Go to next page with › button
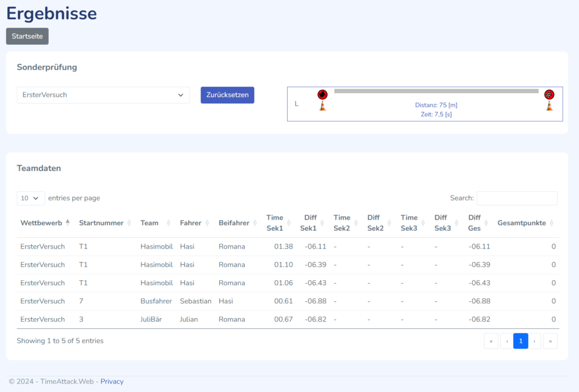Viewport: 579px width, 392px height. pyautogui.click(x=534, y=341)
